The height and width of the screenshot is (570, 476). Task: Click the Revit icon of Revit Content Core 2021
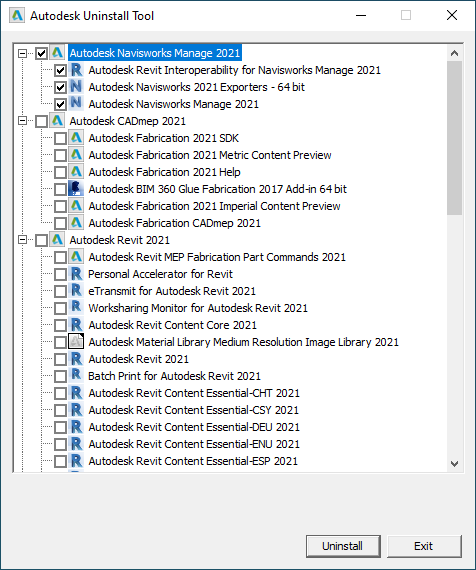pos(76,325)
